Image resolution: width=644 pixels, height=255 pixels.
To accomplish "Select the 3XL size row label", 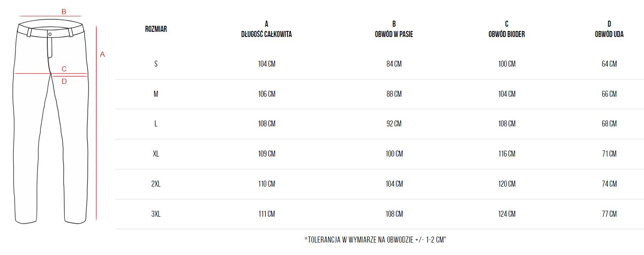I will (x=156, y=214).
